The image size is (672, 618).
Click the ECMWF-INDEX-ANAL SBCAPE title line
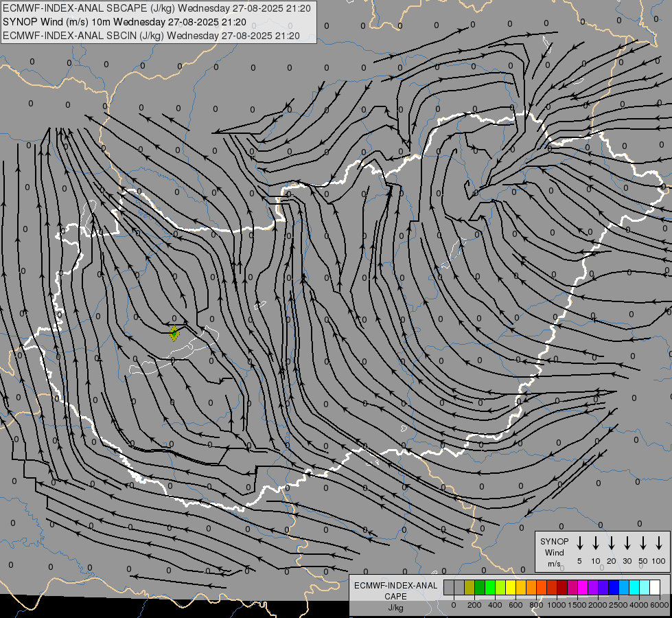157,8
